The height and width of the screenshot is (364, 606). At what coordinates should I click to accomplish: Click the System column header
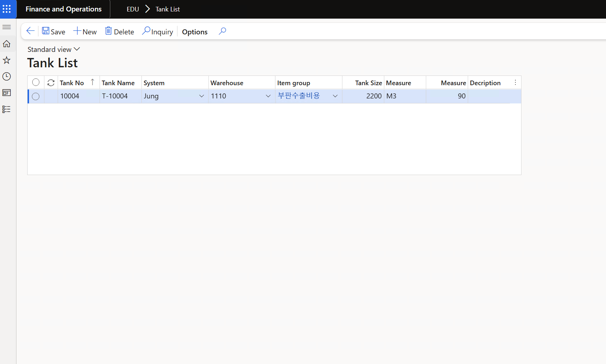(154, 83)
